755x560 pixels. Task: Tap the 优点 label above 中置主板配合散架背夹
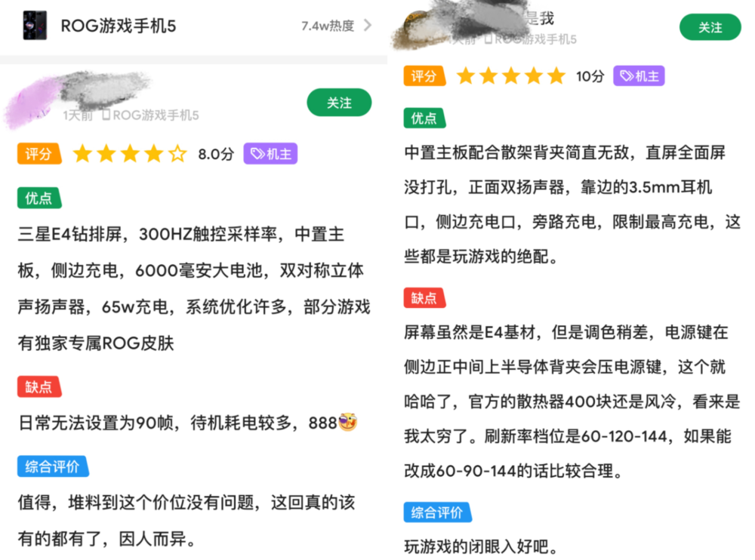[x=424, y=118]
